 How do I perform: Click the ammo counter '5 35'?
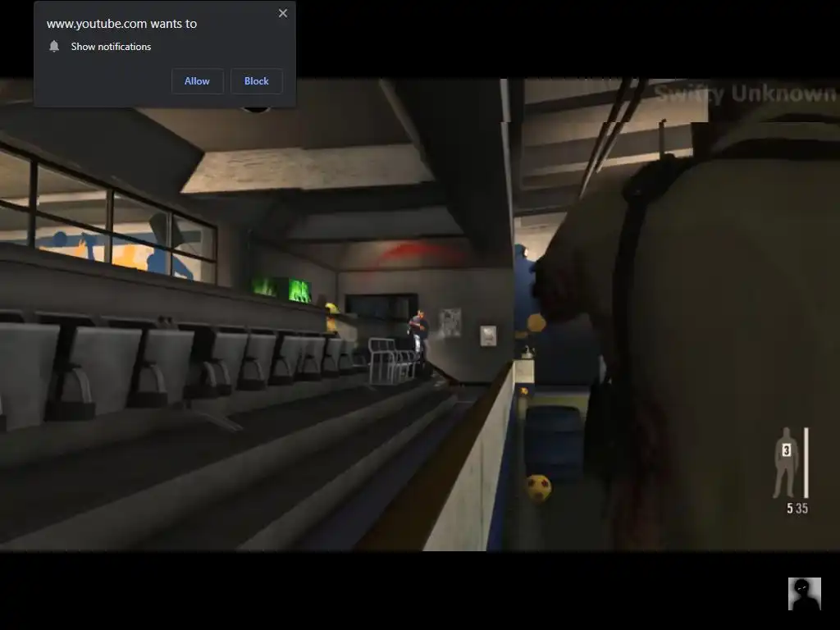(797, 509)
